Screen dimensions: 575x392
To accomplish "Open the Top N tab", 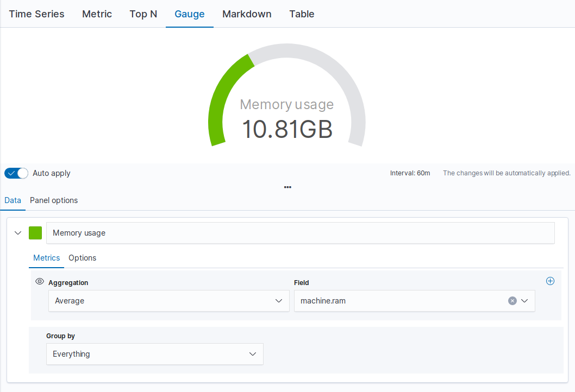I will [143, 14].
